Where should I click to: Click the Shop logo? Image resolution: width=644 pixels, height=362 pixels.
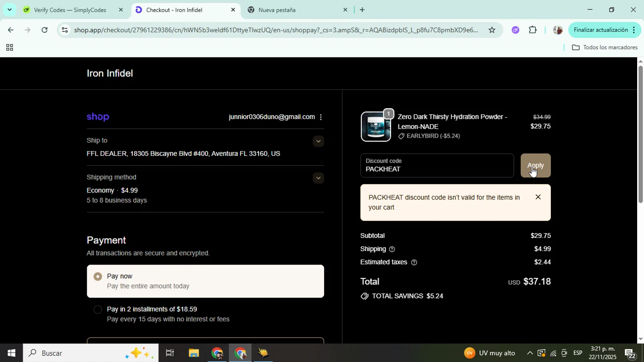(98, 117)
